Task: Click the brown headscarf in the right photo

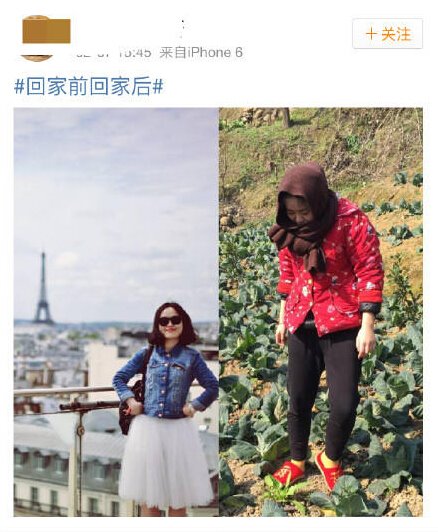Action: (x=302, y=214)
